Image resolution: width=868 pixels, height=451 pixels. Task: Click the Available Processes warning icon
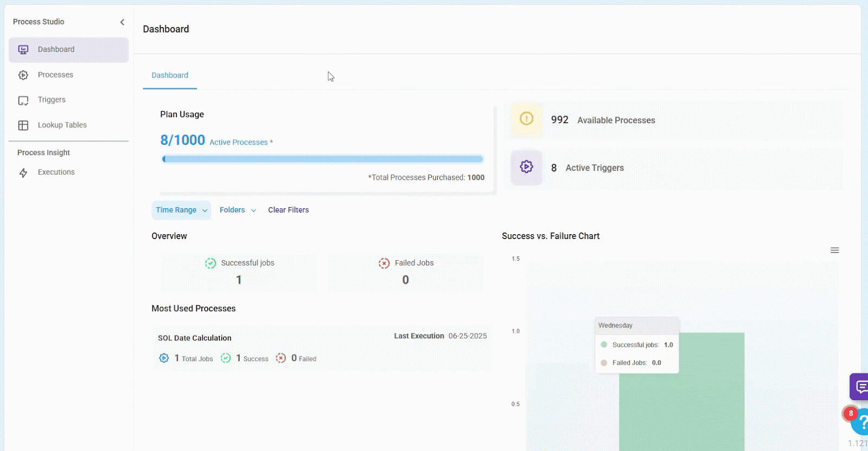[526, 119]
